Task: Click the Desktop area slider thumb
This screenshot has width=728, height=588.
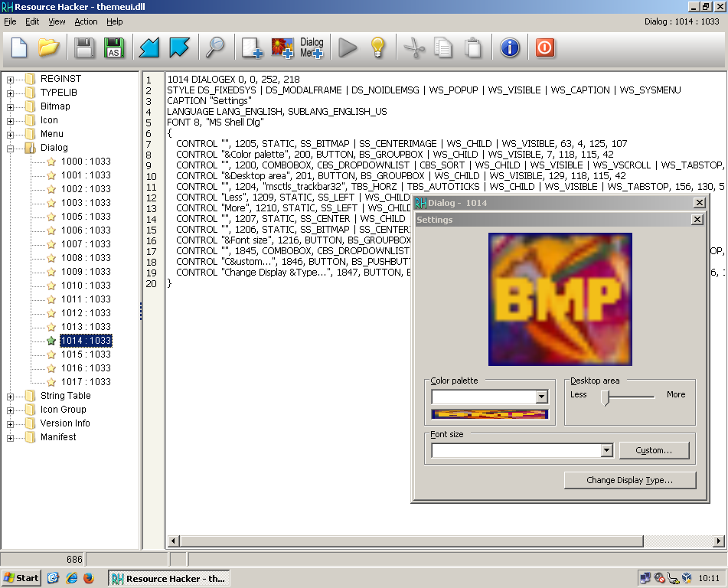Action: (x=605, y=397)
